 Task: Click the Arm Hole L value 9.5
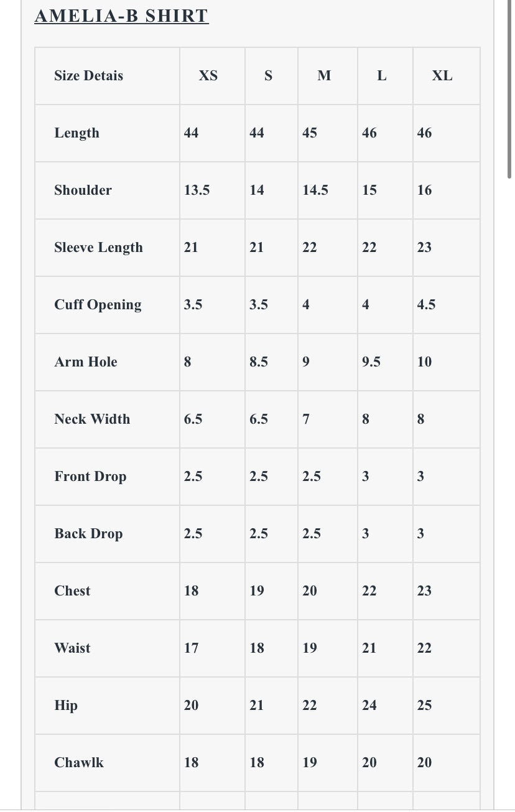371,362
